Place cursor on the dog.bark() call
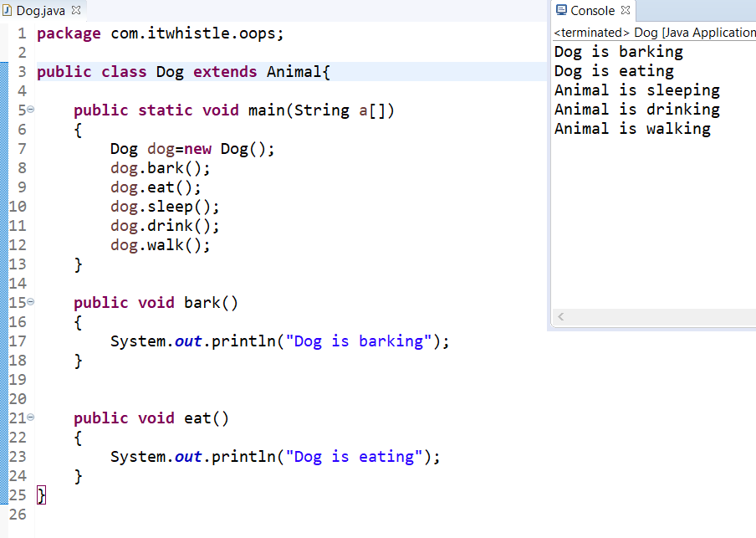Image resolution: width=756 pixels, height=538 pixels. tap(160, 168)
